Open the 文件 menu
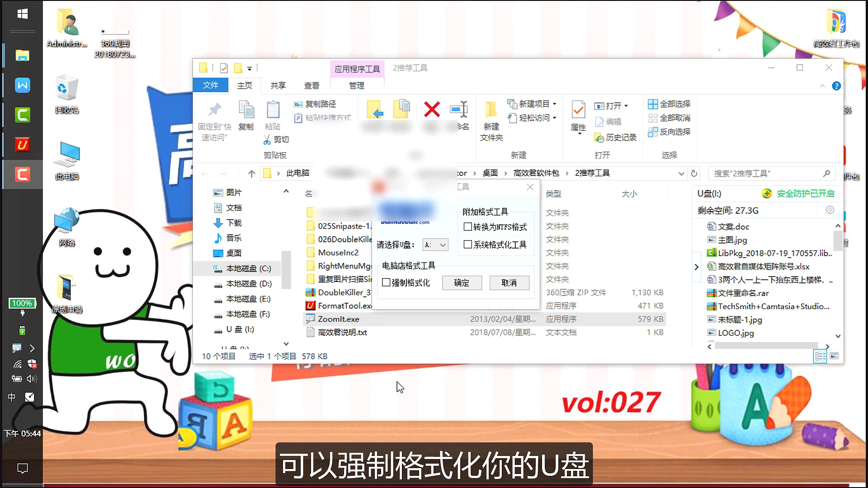The width and height of the screenshot is (868, 488). coord(211,85)
